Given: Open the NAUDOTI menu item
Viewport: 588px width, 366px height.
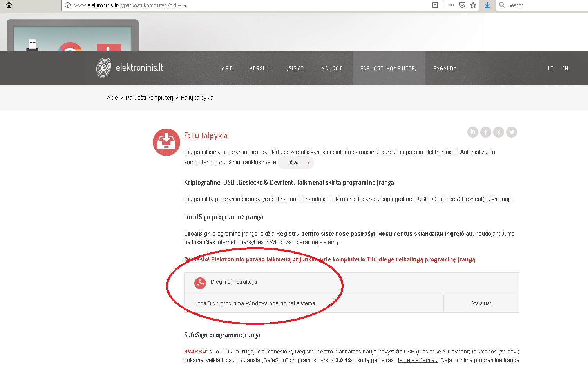Looking at the screenshot, I should (x=333, y=68).
